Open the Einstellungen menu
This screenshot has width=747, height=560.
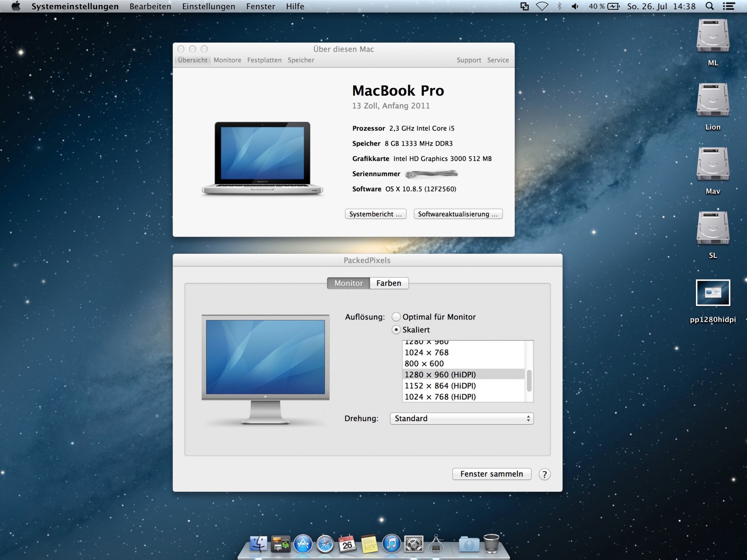point(208,6)
